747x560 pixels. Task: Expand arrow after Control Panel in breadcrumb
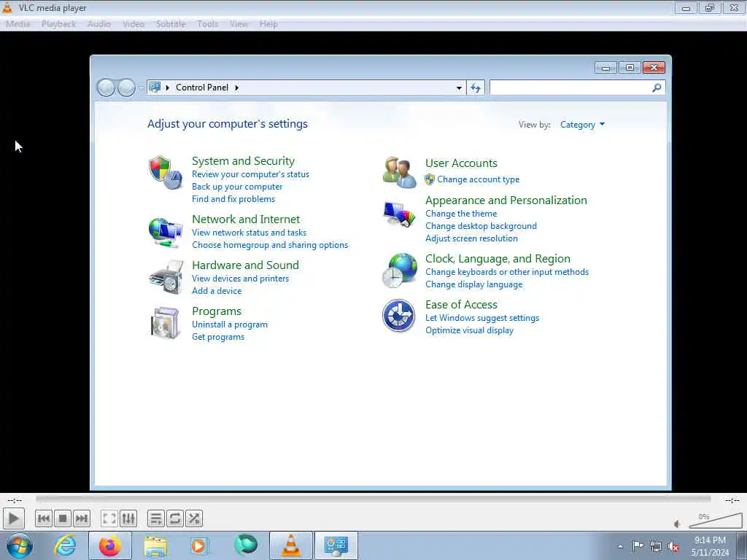coord(237,87)
